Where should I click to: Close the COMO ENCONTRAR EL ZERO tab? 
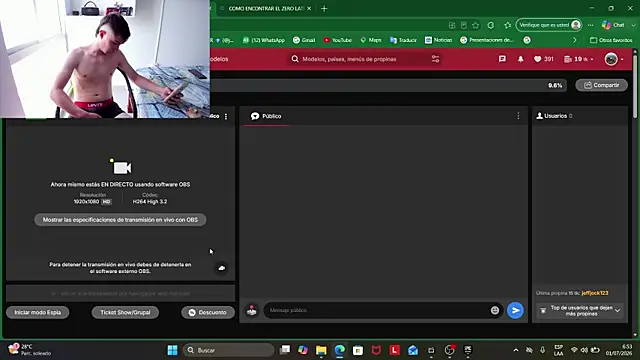(x=309, y=9)
